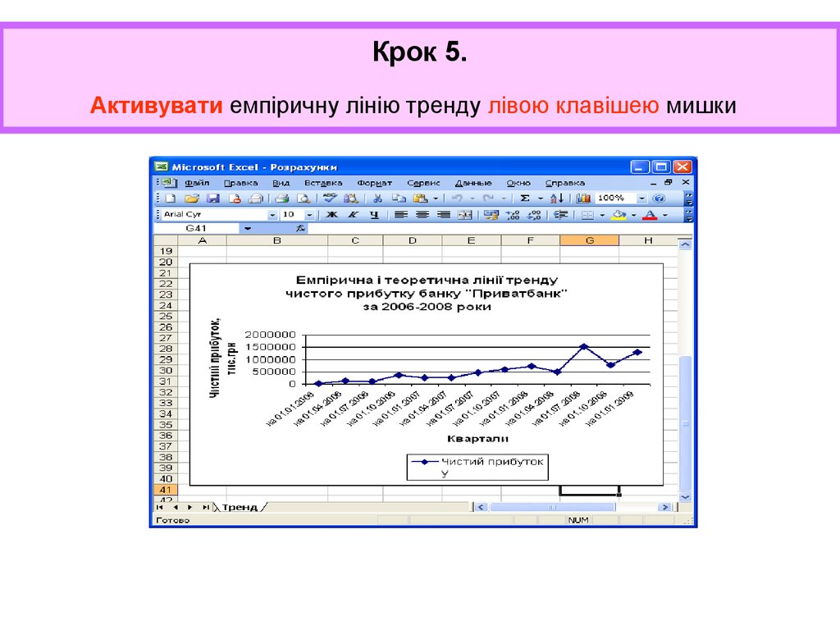Screen dimensions: 840x630
Task: Open Excel Help question mark icon
Action: tap(659, 199)
